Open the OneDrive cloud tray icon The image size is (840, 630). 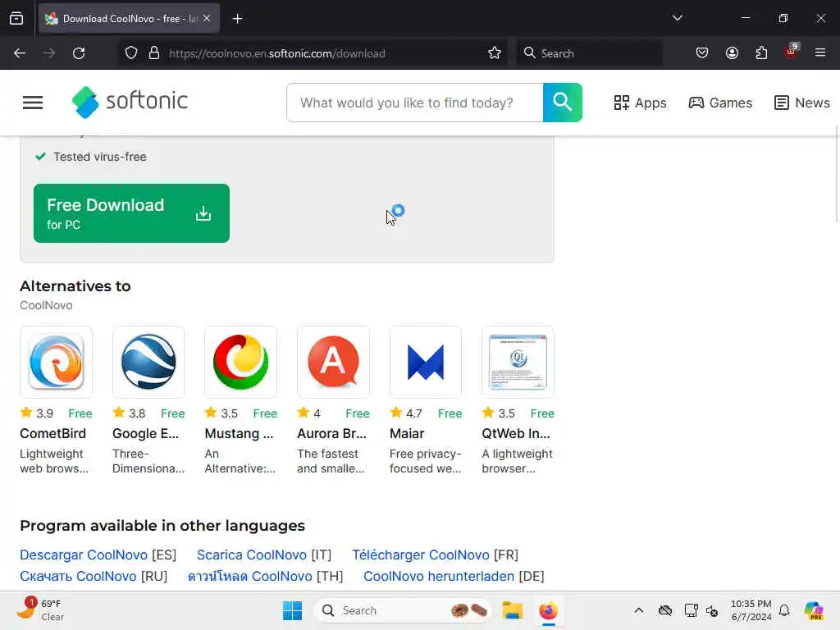pyautogui.click(x=665, y=610)
